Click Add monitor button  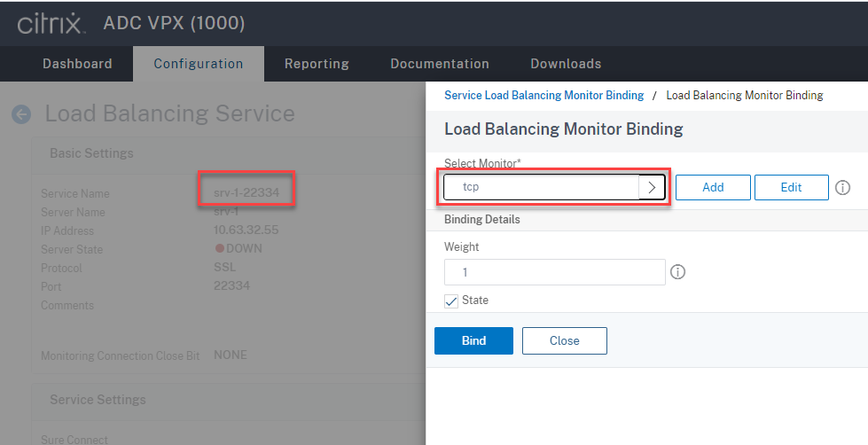[x=713, y=187]
